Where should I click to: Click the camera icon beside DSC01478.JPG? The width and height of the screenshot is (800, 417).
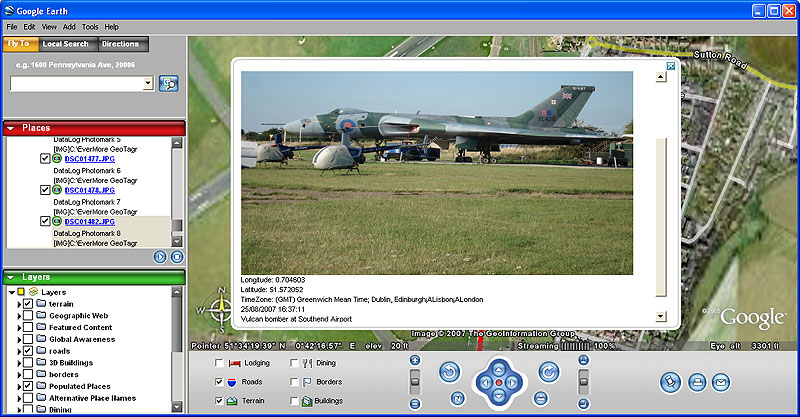(57, 190)
